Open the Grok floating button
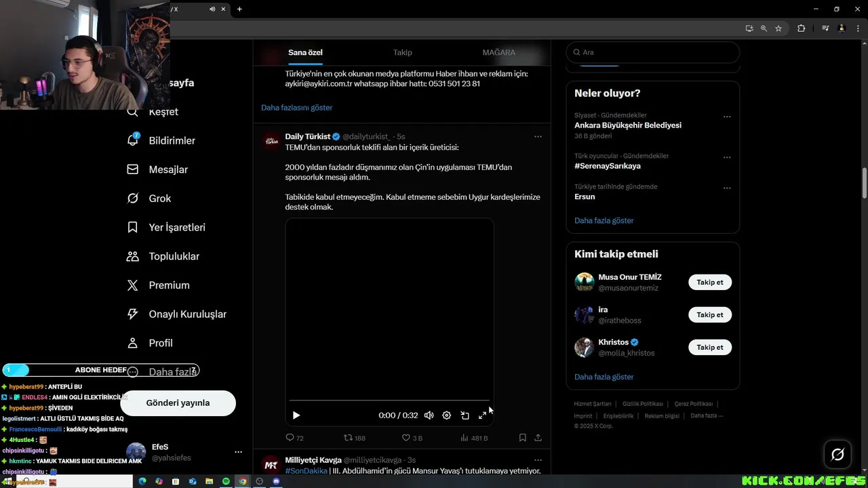The height and width of the screenshot is (488, 868). click(x=837, y=454)
